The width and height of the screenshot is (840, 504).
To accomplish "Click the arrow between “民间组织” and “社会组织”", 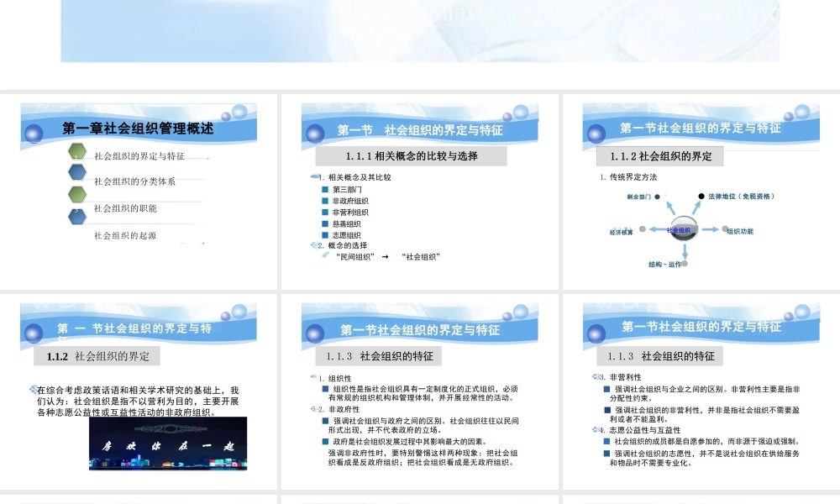I will coord(386,257).
